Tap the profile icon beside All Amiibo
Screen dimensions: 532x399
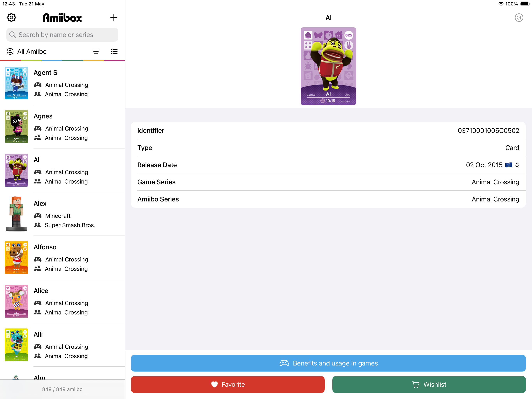10,51
